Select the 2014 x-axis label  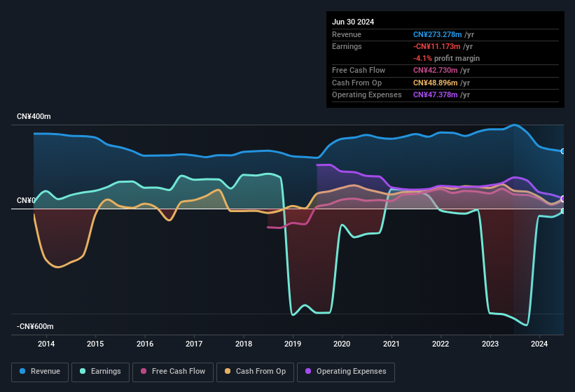[46, 344]
